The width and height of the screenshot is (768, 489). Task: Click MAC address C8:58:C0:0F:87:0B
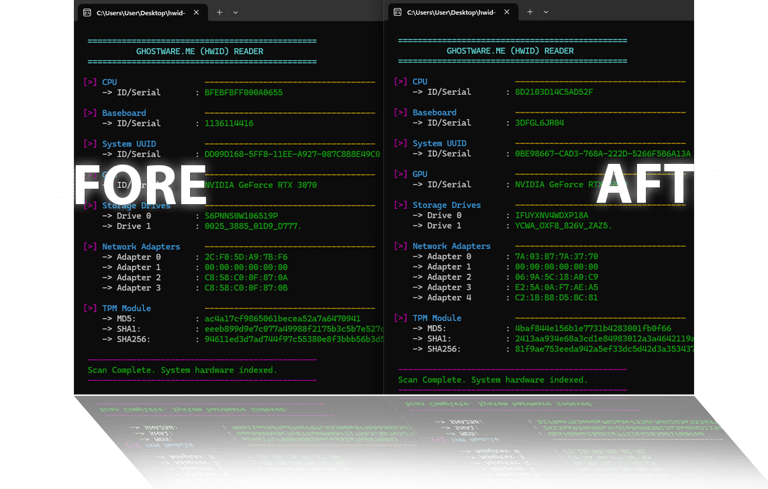(246, 288)
